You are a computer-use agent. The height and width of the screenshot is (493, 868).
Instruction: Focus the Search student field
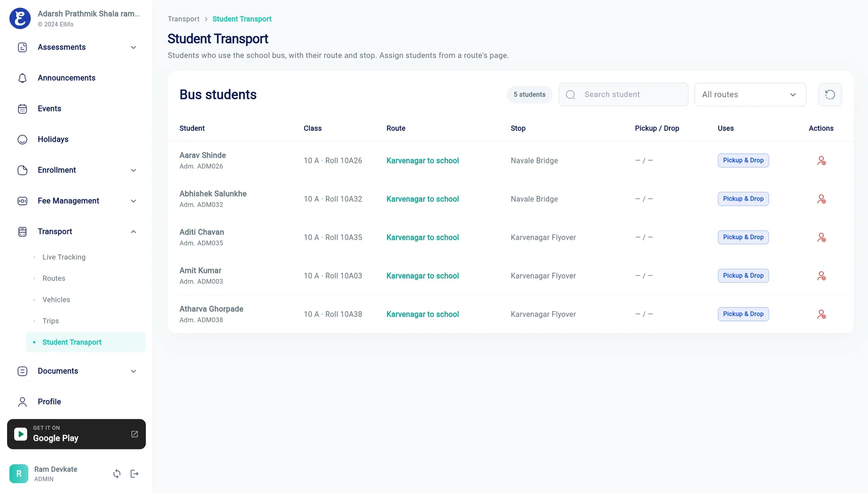click(x=623, y=94)
